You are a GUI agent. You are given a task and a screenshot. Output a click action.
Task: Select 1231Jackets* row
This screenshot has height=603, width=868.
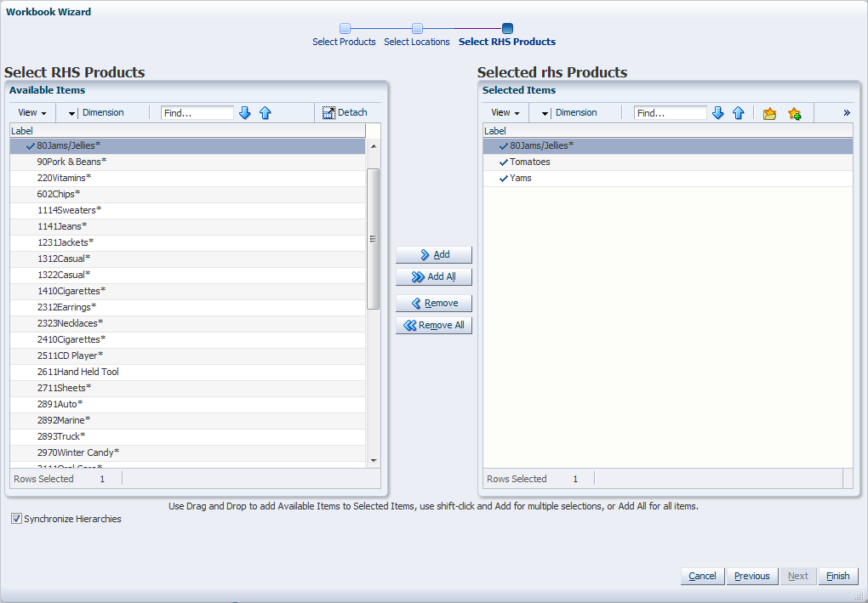click(188, 242)
